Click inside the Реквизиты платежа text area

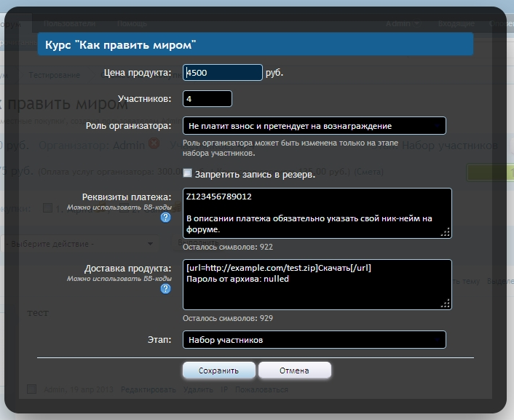coord(313,213)
